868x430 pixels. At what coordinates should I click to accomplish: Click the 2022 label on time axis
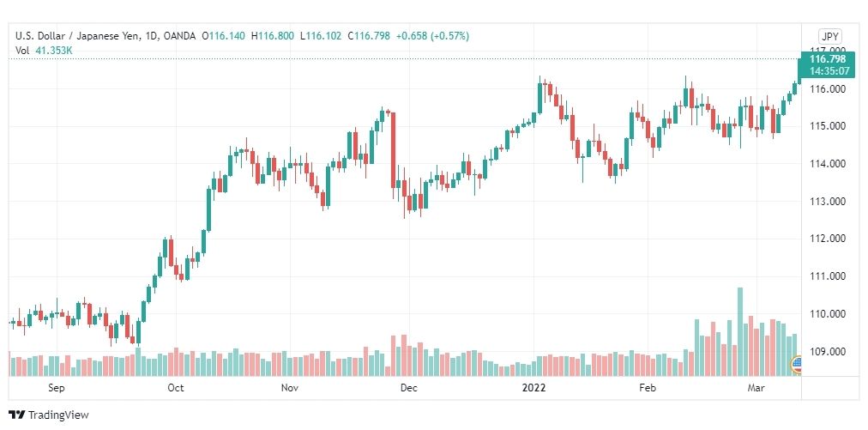tap(534, 388)
